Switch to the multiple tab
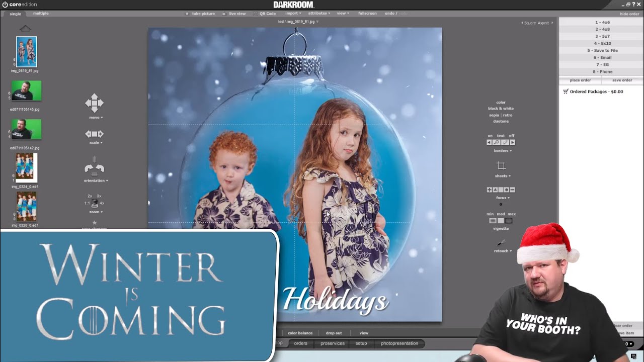 coord(41,14)
